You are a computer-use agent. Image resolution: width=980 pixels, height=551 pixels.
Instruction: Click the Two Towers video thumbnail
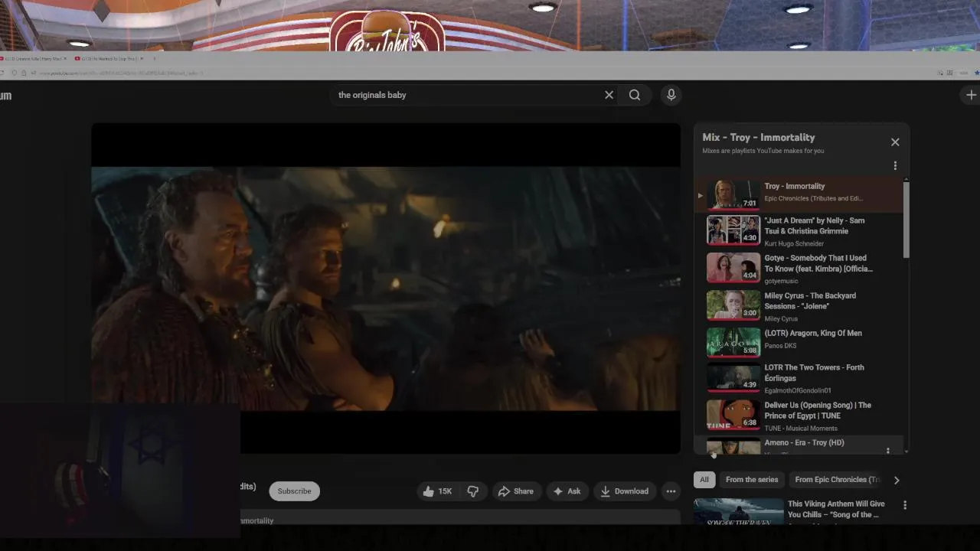pos(733,377)
